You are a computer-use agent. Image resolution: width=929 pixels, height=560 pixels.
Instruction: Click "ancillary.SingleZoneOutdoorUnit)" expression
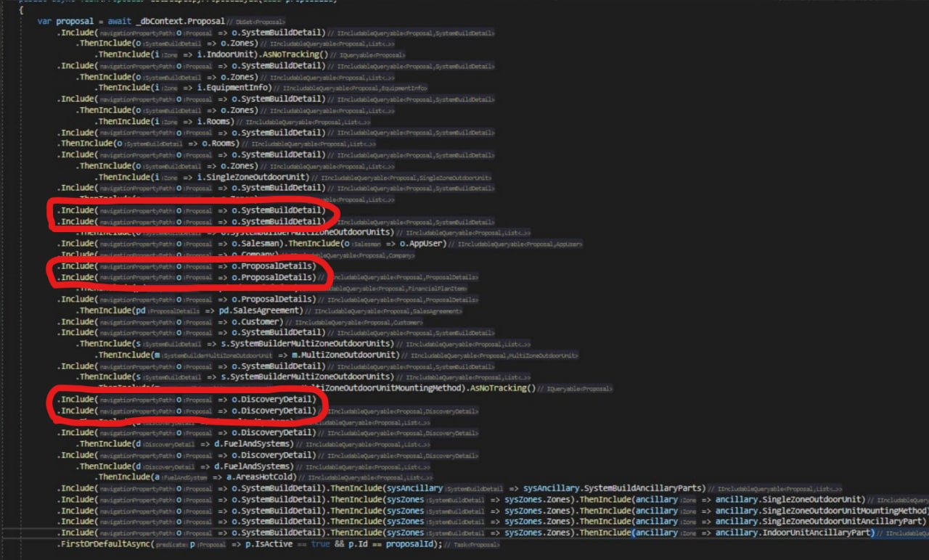[789, 500]
